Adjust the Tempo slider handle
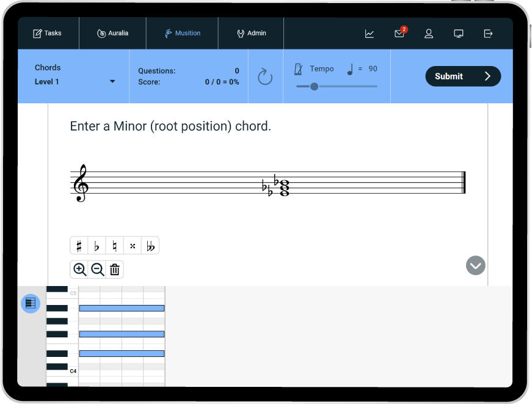 coord(314,86)
